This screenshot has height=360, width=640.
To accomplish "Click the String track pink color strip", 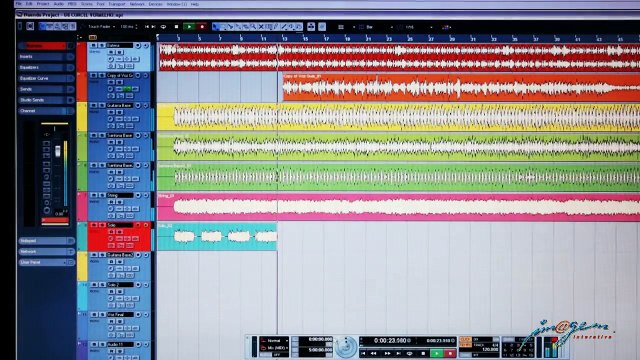I will (82, 207).
